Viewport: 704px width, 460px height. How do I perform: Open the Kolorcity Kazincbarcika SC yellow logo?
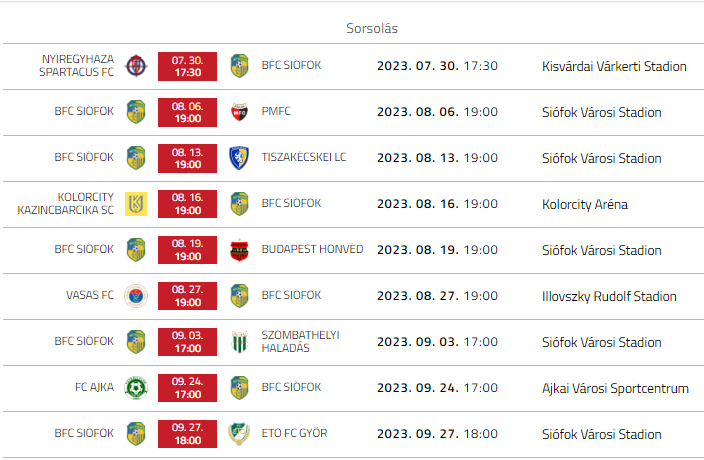[x=136, y=204]
